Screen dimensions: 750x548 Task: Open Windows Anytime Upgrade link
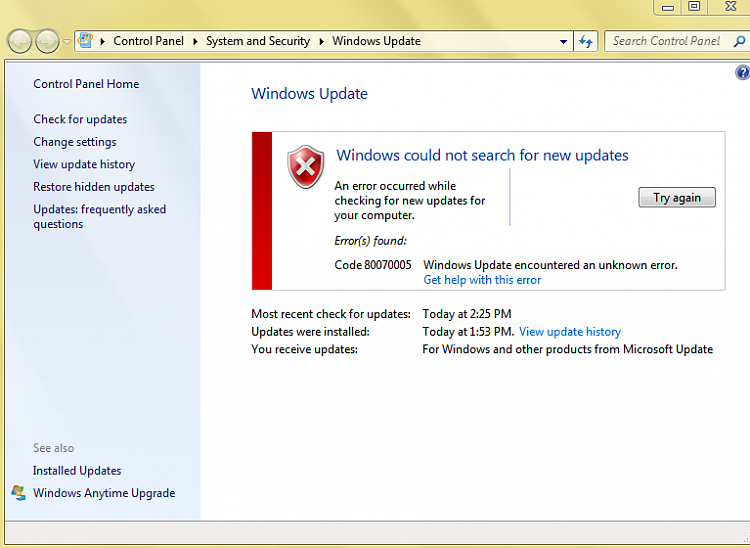click(x=104, y=493)
